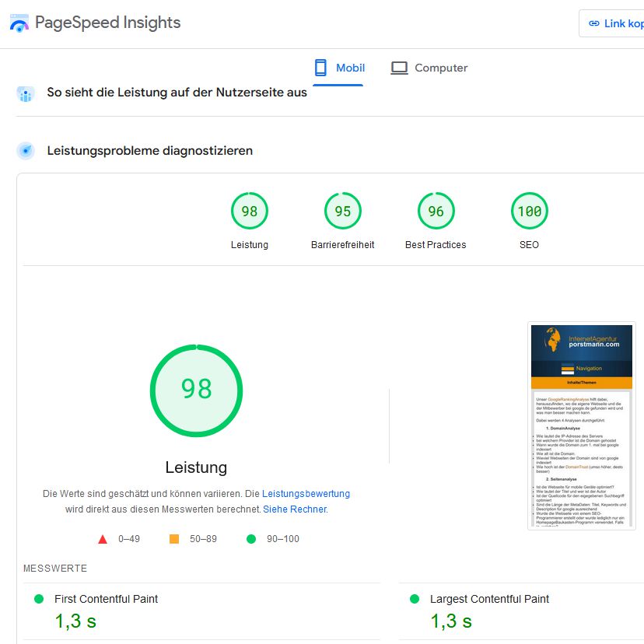Switch to the Mobil tab

[338, 68]
